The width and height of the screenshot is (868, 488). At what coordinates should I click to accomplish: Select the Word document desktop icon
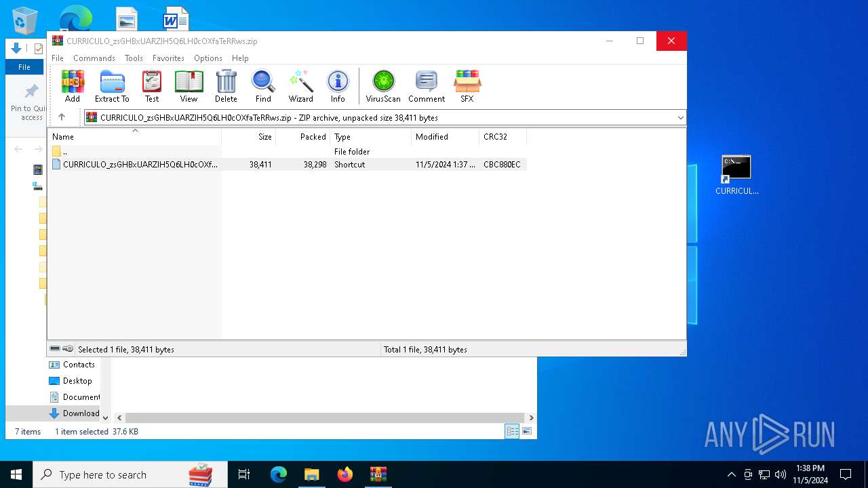(176, 19)
